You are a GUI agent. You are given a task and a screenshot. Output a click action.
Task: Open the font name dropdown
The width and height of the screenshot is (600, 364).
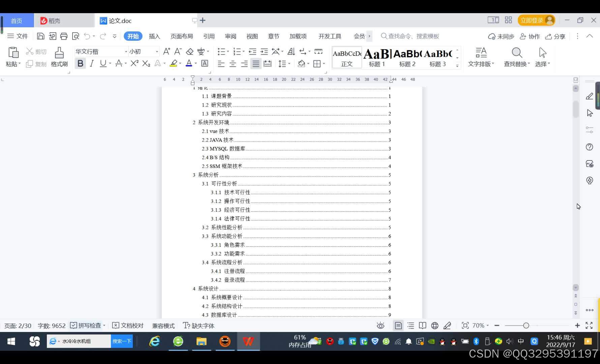(x=126, y=52)
